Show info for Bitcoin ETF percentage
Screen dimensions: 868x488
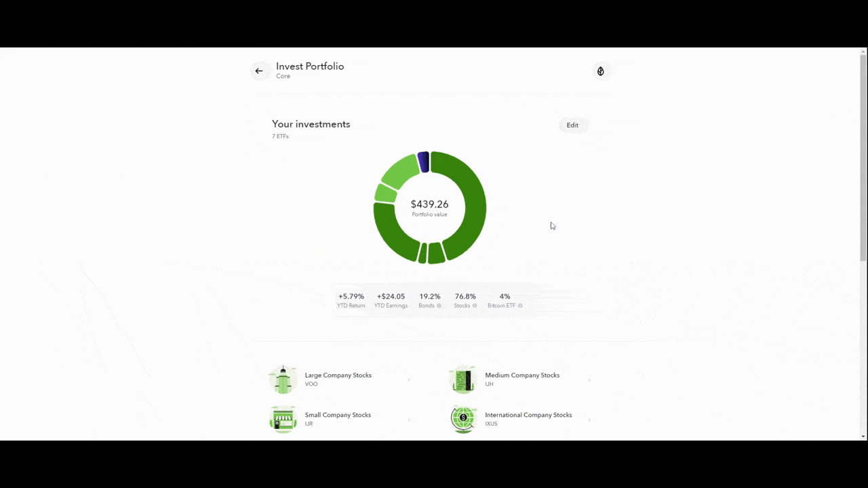click(x=520, y=306)
